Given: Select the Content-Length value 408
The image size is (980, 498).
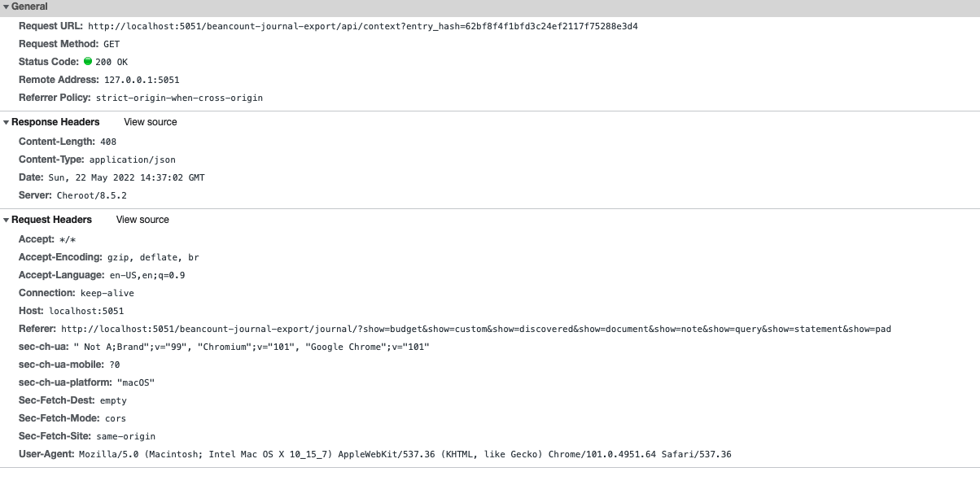Looking at the screenshot, I should (109, 141).
